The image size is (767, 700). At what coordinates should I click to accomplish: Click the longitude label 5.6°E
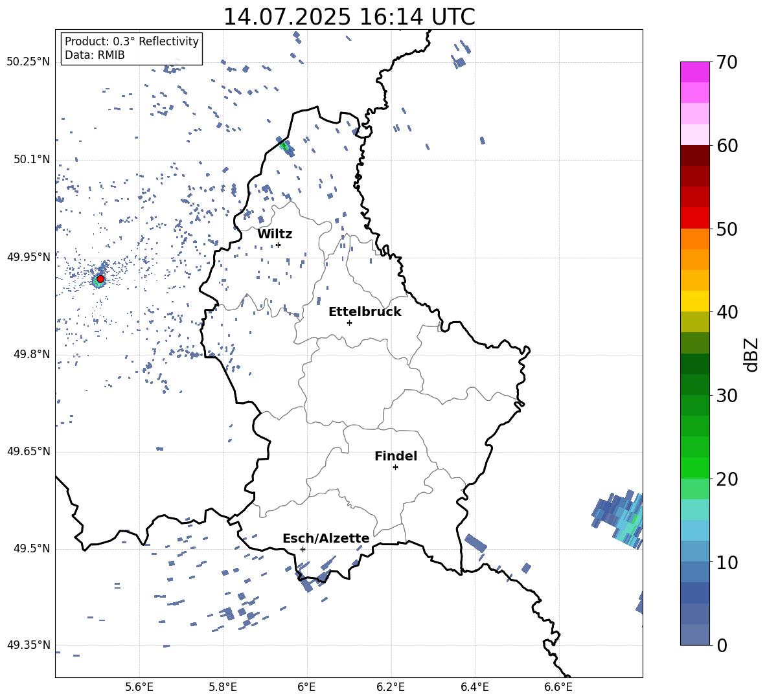139,687
